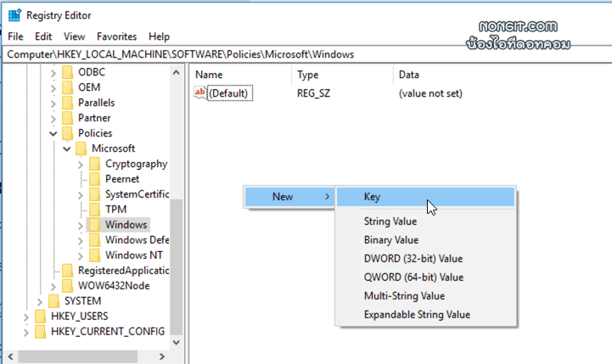Expand the SYSTEM key arrow

click(40, 300)
